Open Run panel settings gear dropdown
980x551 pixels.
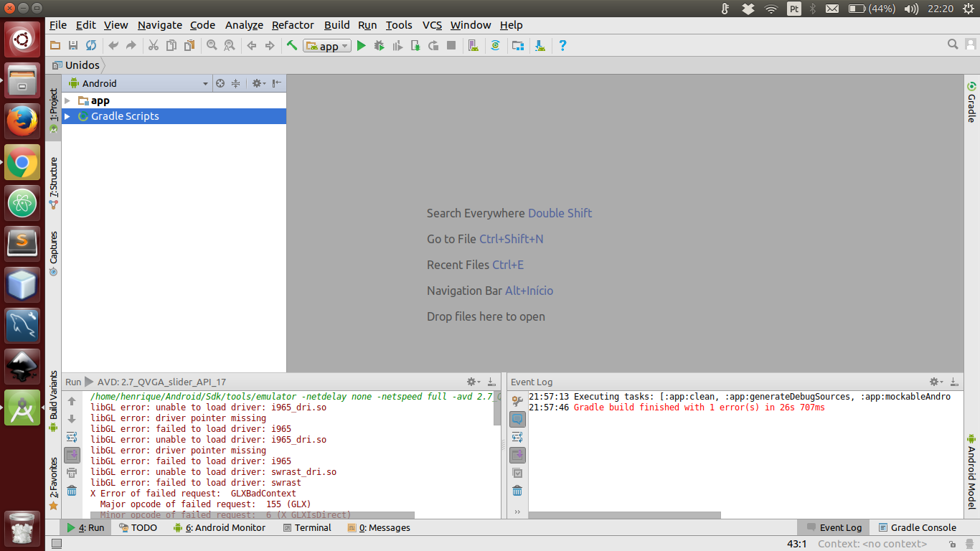pyautogui.click(x=473, y=382)
